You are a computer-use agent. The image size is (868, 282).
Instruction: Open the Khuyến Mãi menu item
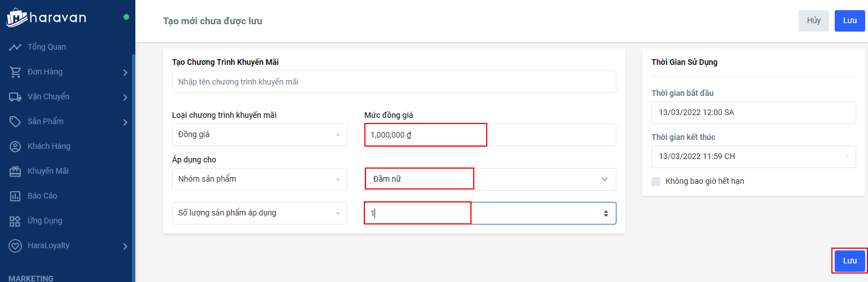click(x=48, y=171)
